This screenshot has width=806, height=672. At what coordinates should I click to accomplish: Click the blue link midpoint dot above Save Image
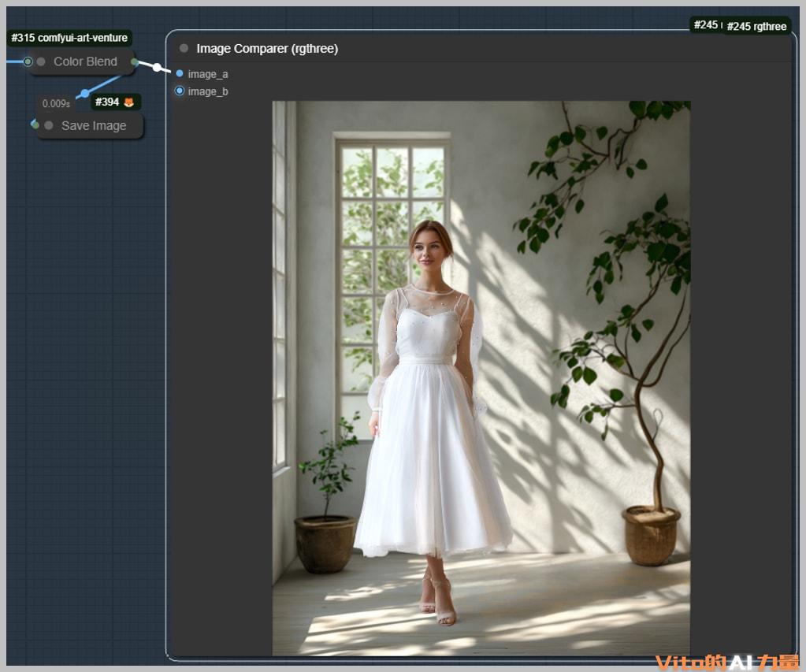pyautogui.click(x=85, y=94)
